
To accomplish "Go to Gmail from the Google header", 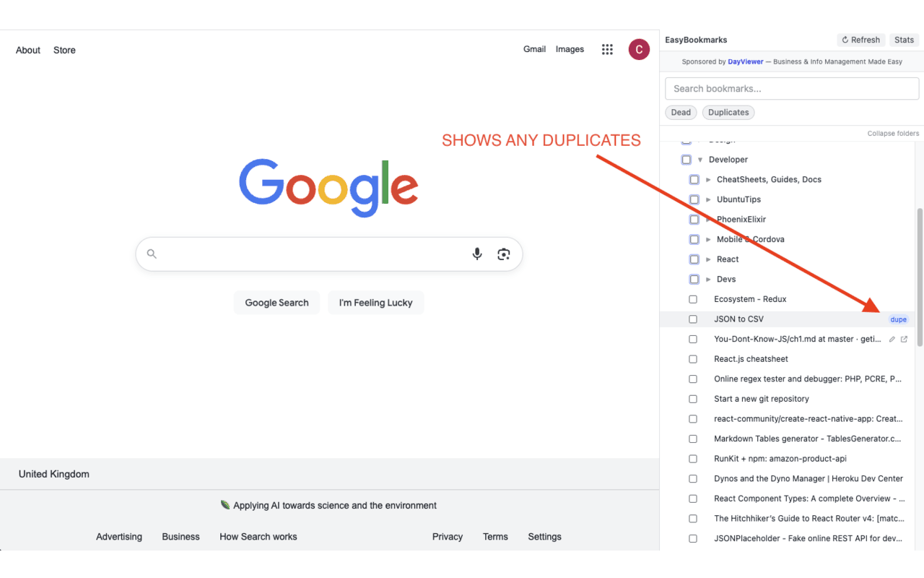I will coord(534,49).
